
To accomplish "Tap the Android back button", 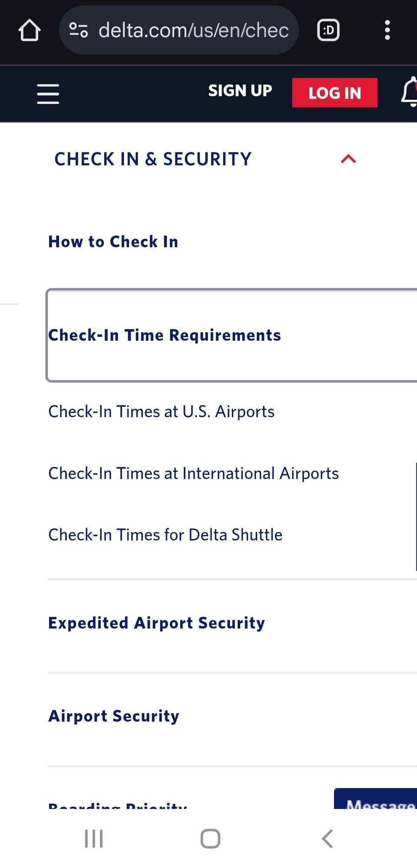I will 327,839.
